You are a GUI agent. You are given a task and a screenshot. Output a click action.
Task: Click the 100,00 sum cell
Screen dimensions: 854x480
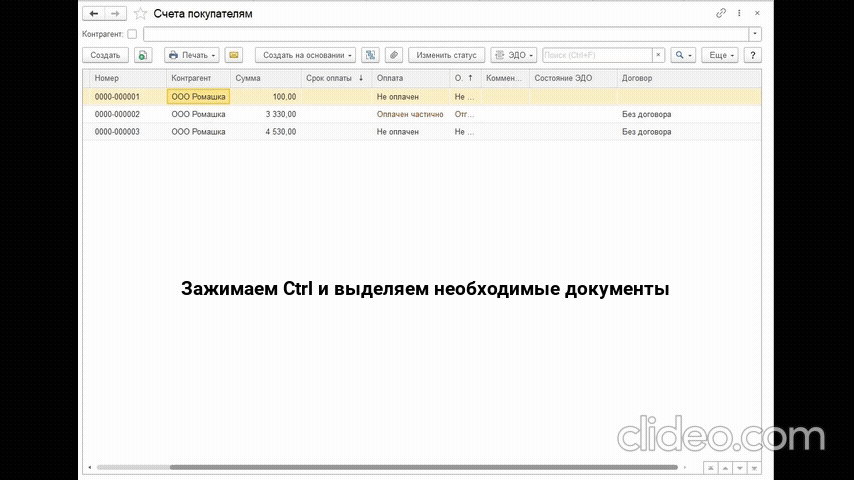point(266,96)
